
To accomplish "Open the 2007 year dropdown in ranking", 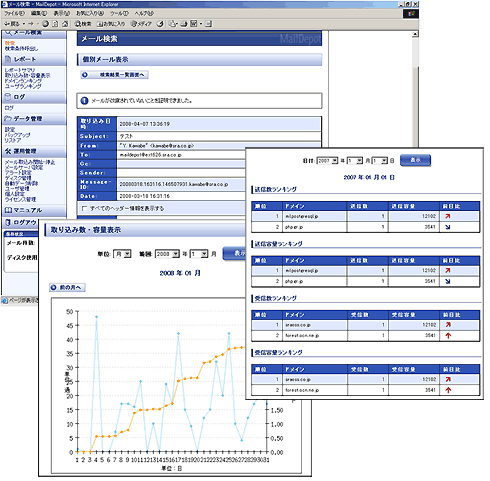I will (x=327, y=161).
